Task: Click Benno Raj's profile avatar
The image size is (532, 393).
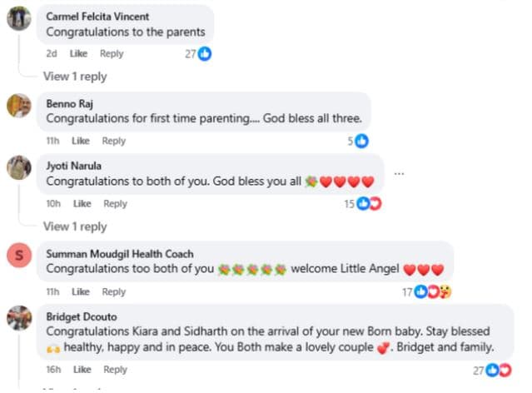Action: pos(19,106)
